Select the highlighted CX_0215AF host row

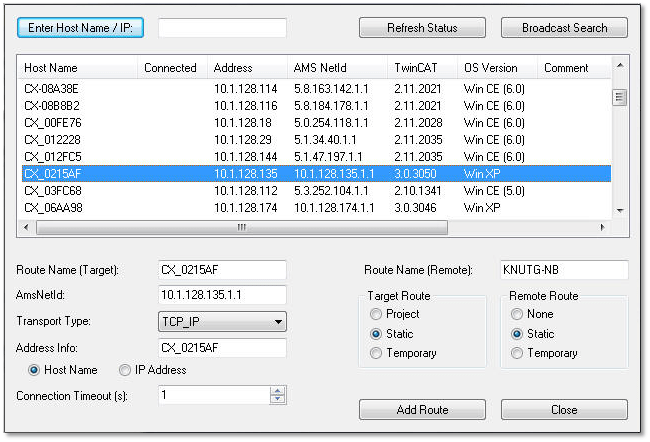316,173
